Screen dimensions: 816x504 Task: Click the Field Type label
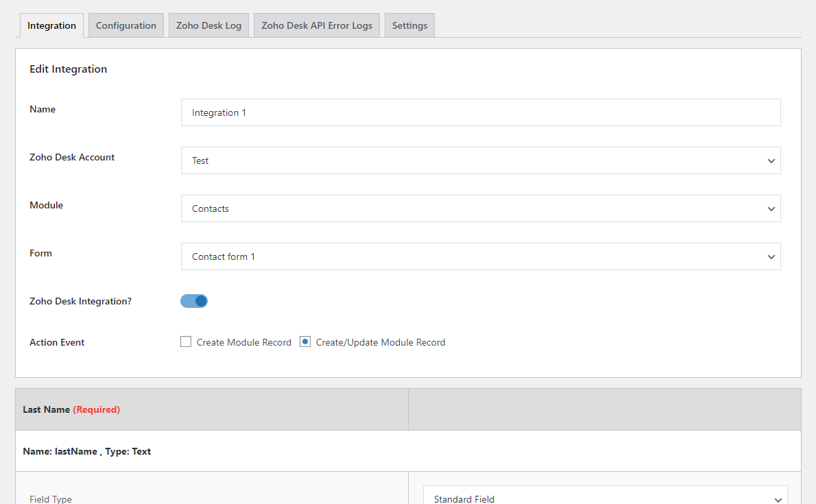tap(51, 499)
